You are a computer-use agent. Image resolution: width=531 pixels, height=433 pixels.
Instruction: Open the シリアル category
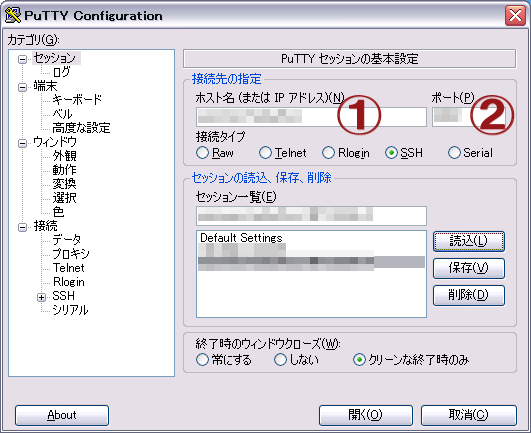pyautogui.click(x=70, y=310)
